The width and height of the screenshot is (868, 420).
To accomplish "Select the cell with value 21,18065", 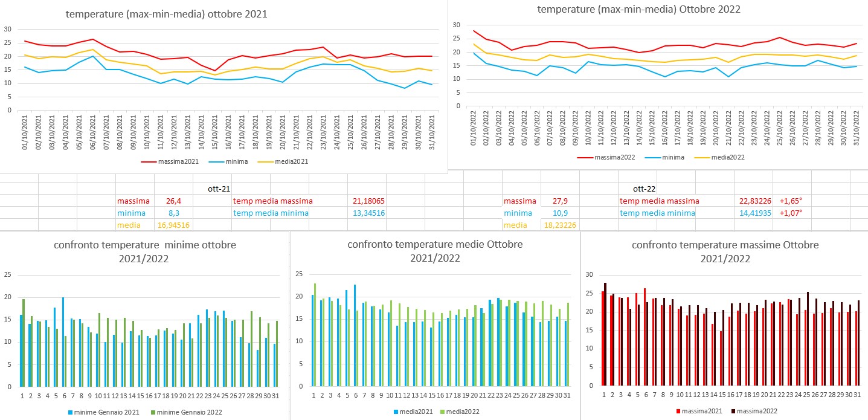I will (367, 201).
